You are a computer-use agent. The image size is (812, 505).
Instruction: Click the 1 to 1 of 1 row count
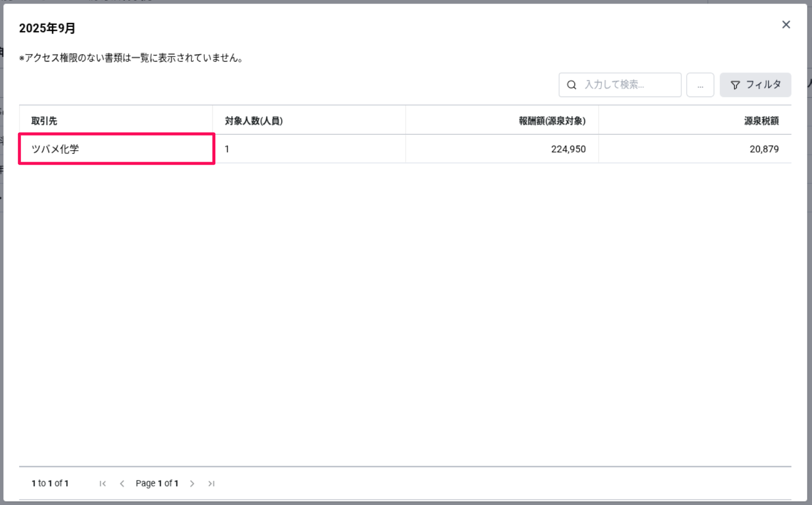click(x=50, y=483)
